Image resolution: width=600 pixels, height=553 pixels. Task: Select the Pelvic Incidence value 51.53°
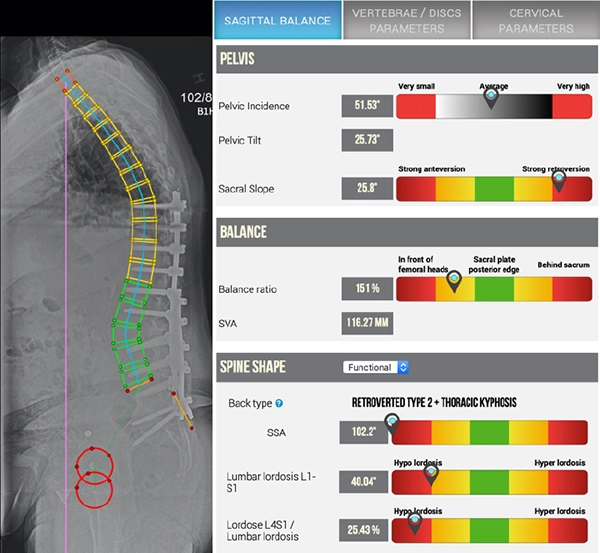365,104
